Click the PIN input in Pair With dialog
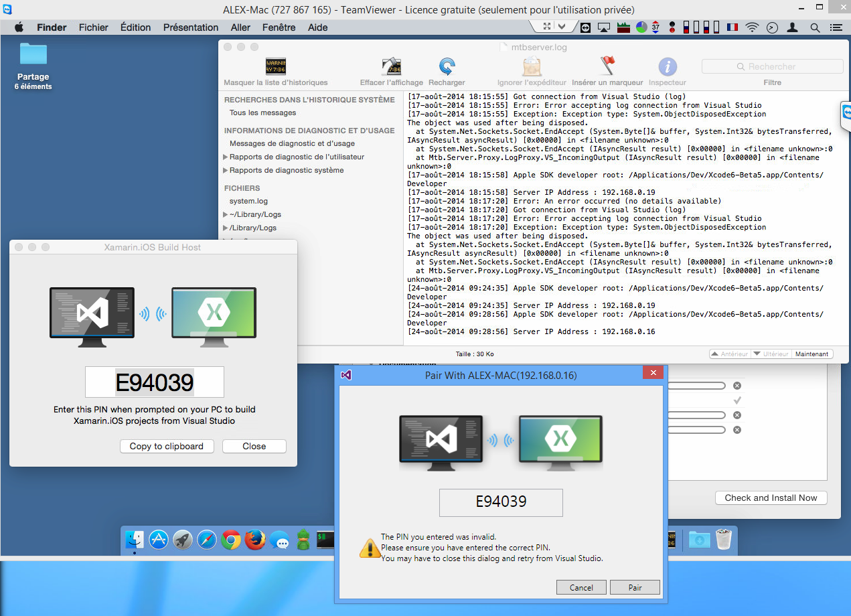 click(x=501, y=502)
